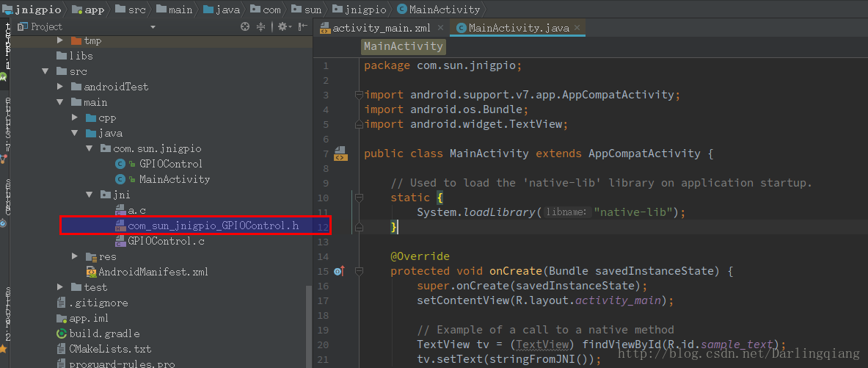Close the activity_main.xml tab
Image resolution: width=868 pixels, height=368 pixels.
pos(441,28)
